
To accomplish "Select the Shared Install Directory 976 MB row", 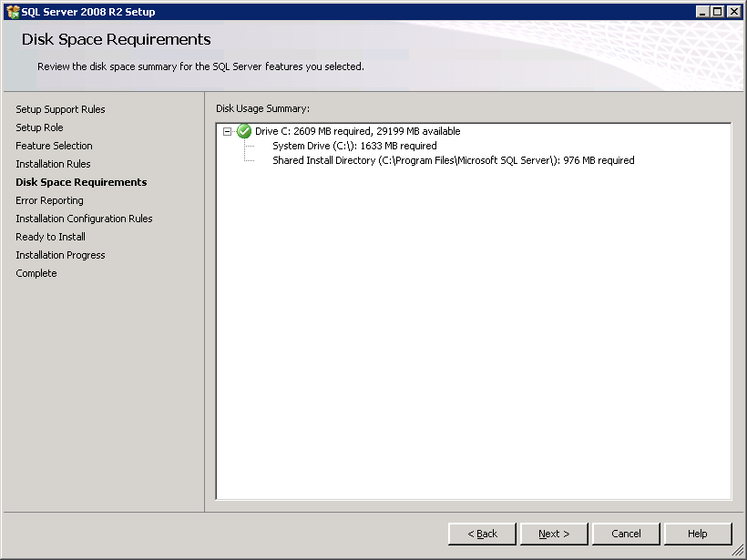I will [x=453, y=160].
